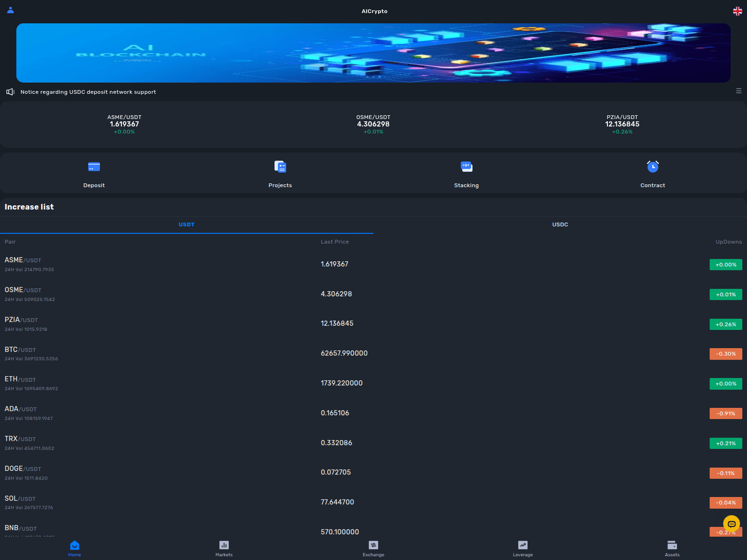Open the Contract alarm clock icon
This screenshot has width=747, height=560.
click(x=653, y=167)
